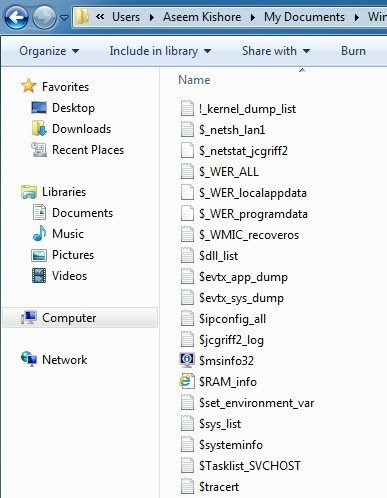Select the $evtx_sys_dump file name
The image size is (387, 498).
coord(241,298)
